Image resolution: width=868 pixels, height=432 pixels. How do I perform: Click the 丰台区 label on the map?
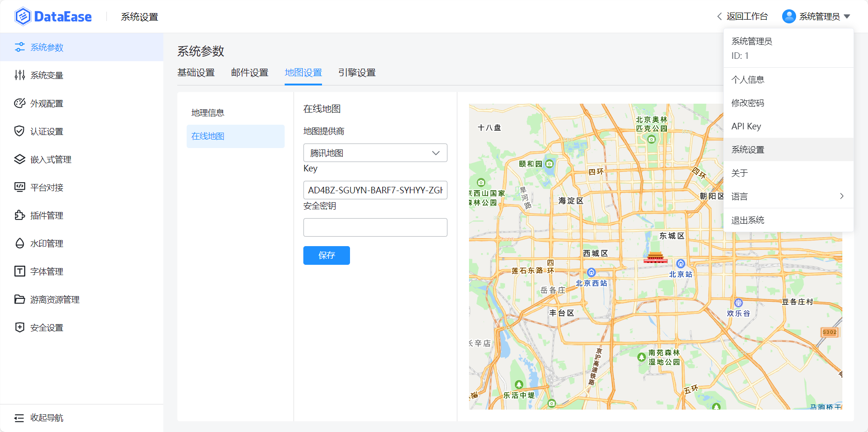point(561,313)
